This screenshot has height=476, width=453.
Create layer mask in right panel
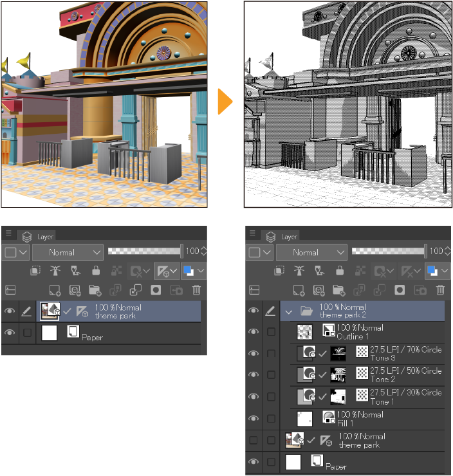[x=400, y=290]
